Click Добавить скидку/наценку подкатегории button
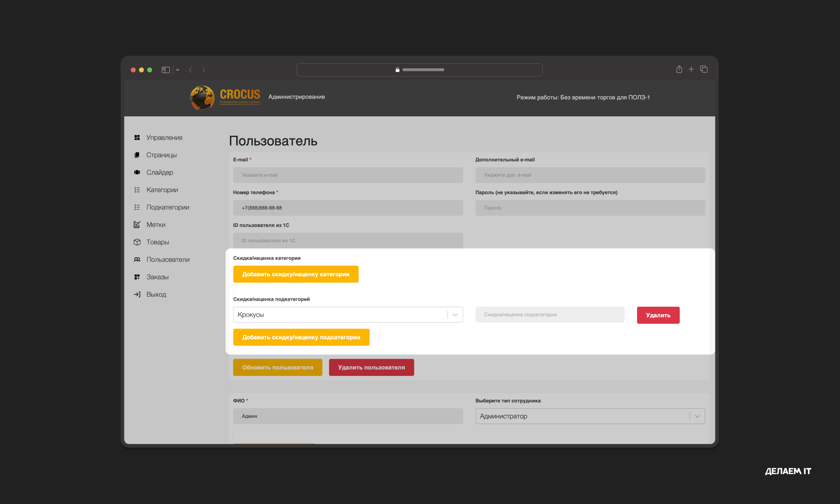This screenshot has width=840, height=504. pos(301,337)
